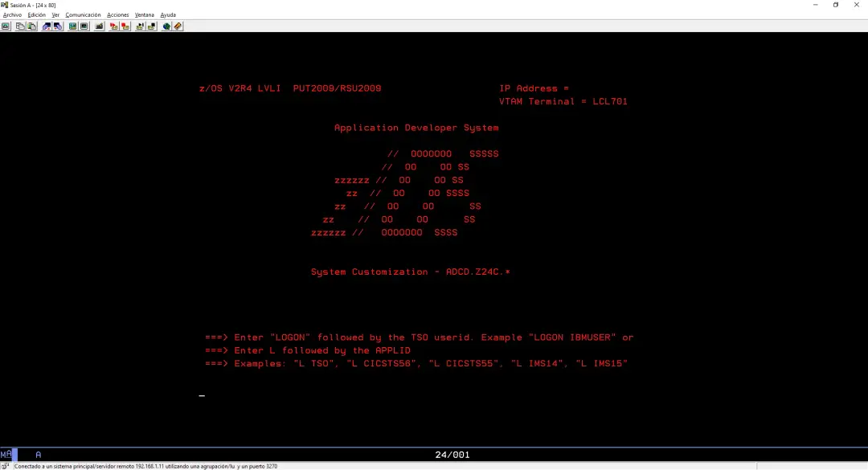The width and height of the screenshot is (868, 470).
Task: Close the Sesión A window
Action: tap(857, 5)
